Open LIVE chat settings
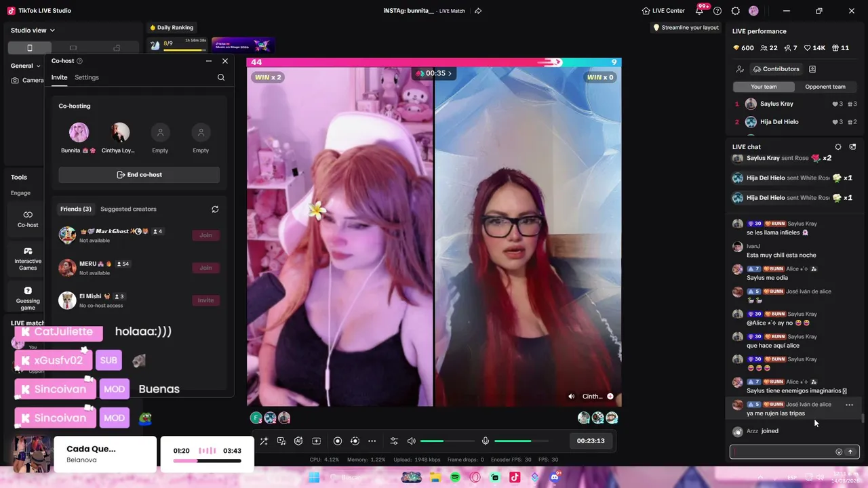Screen dimensions: 868x488 (x=838, y=147)
